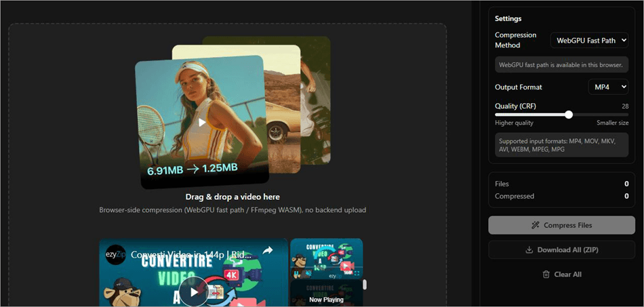The width and height of the screenshot is (644, 307).
Task: Click the fullscreen icon on top playlist thumbnail
Action: 357,273
